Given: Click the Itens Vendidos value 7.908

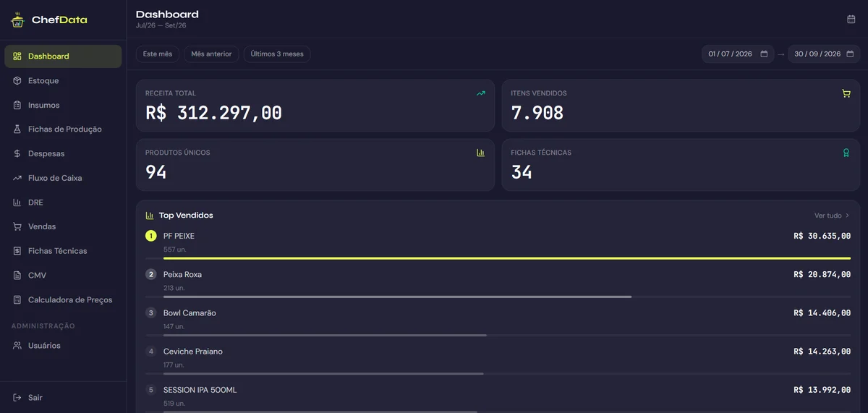Looking at the screenshot, I should 537,113.
